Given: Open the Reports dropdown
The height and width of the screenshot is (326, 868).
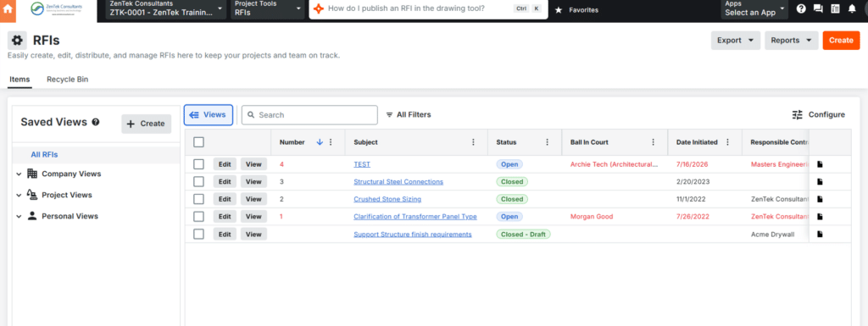Looking at the screenshot, I should [x=791, y=41].
